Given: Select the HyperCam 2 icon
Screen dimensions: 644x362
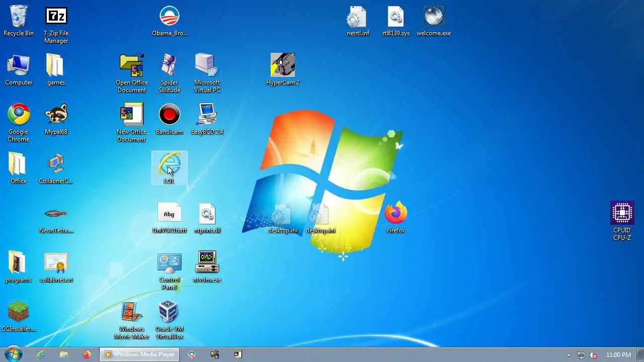Looking at the screenshot, I should point(282,70).
